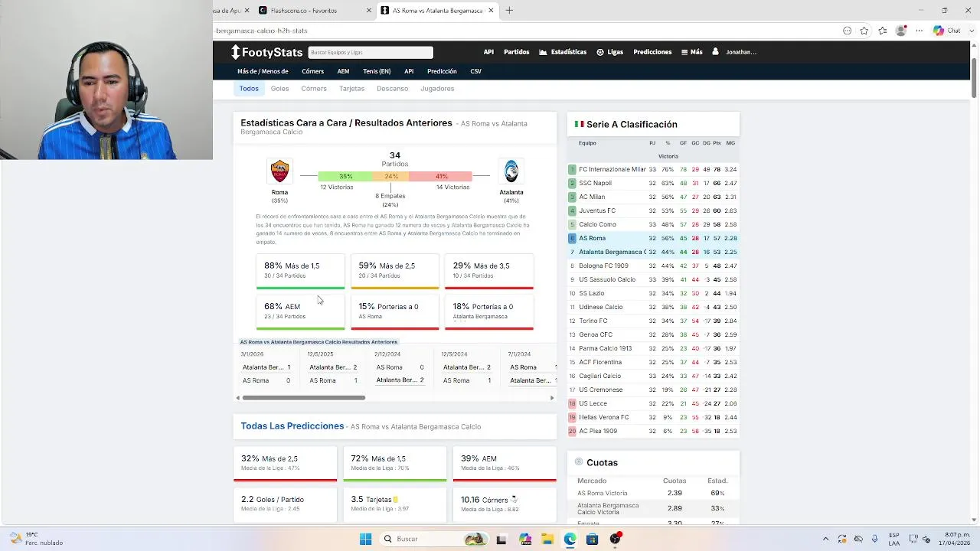Click ACF Fiorentina in the standings table
The height and width of the screenshot is (551, 980).
[x=600, y=362]
